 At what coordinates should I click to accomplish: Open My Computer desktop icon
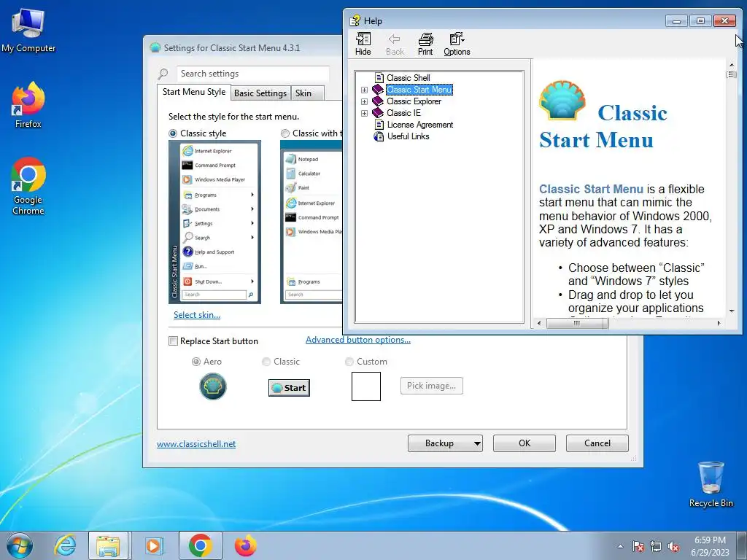pyautogui.click(x=28, y=30)
